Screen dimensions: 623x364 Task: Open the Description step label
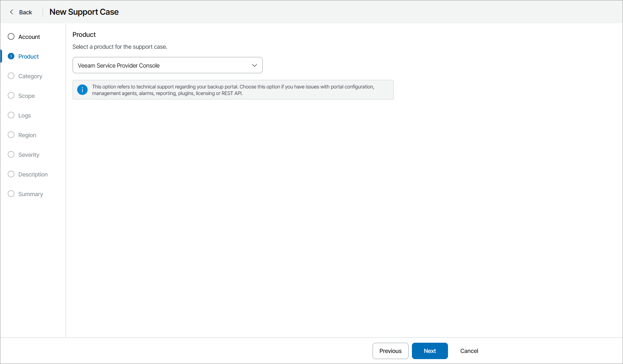pos(33,174)
